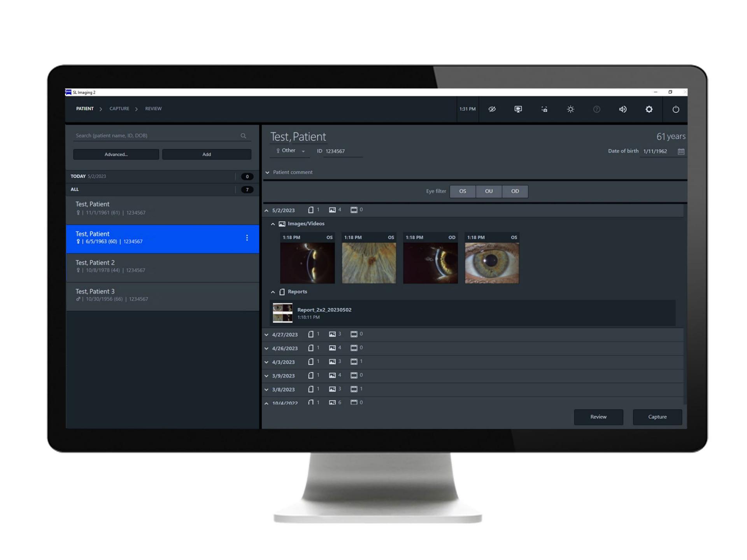747x560 pixels.
Task: Click the volume/audio icon in toolbar
Action: pyautogui.click(x=622, y=109)
